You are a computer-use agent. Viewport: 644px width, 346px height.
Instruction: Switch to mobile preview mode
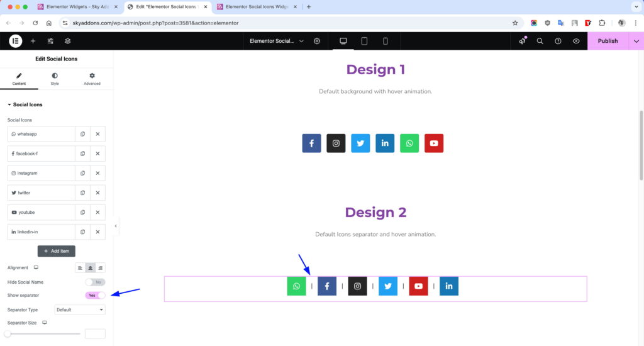(x=386, y=41)
